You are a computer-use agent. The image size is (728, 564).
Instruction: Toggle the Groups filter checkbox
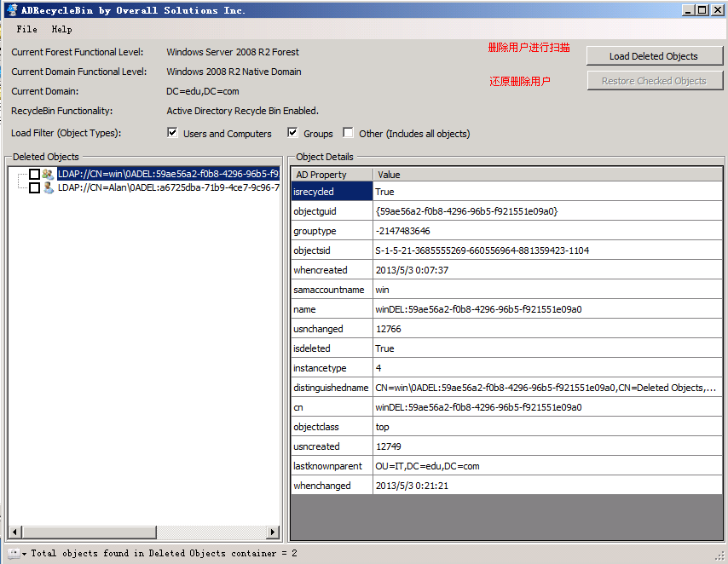[x=292, y=133]
